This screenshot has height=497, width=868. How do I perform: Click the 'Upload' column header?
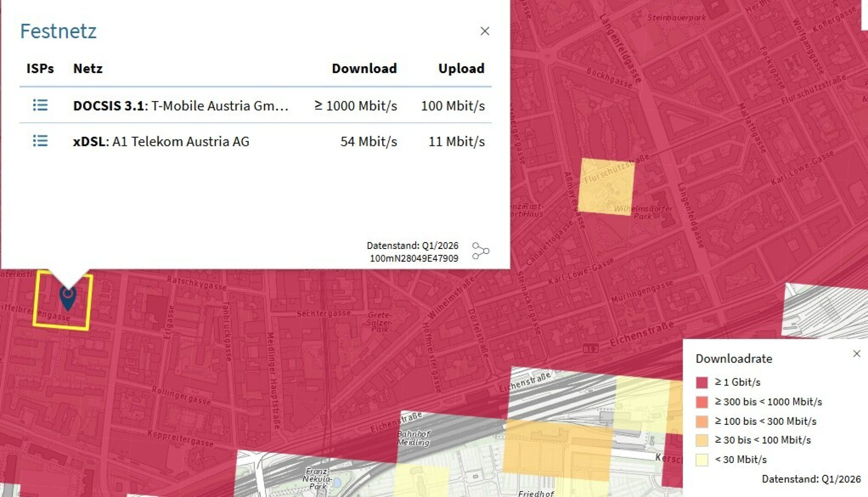pos(461,69)
